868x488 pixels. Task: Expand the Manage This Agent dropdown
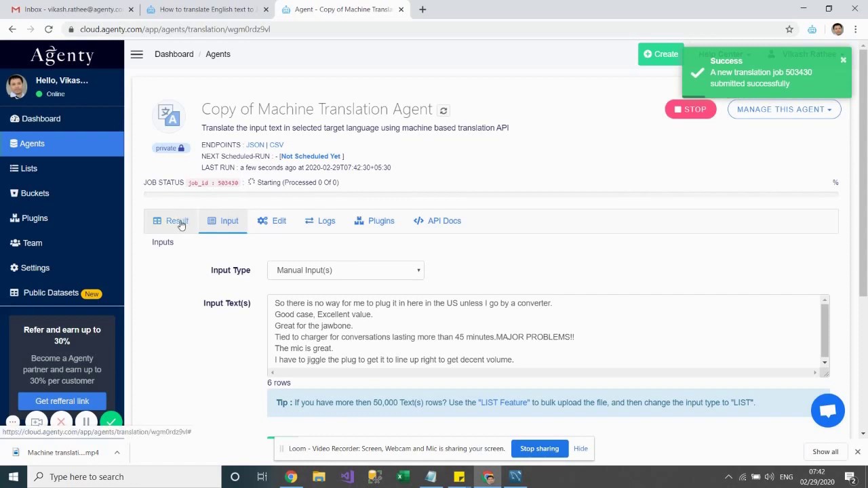(784, 109)
